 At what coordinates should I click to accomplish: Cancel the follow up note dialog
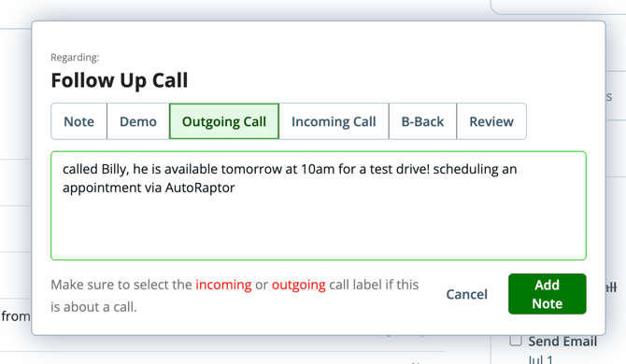(467, 294)
